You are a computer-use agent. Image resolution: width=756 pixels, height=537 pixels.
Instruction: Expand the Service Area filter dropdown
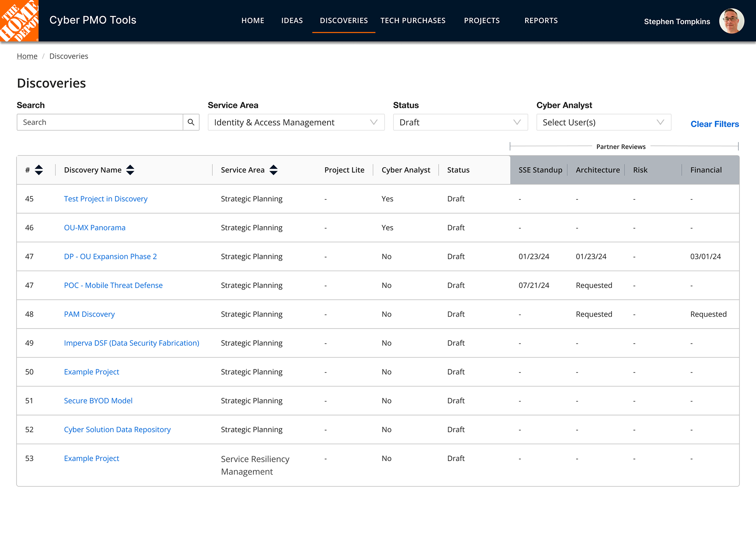tap(296, 122)
